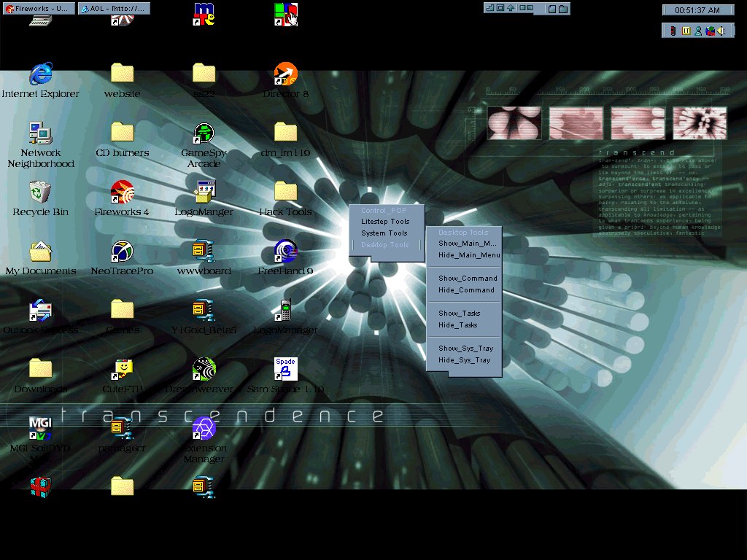Open the Internet Explorer desktop icon
Image resolution: width=747 pixels, height=560 pixels.
[41, 74]
